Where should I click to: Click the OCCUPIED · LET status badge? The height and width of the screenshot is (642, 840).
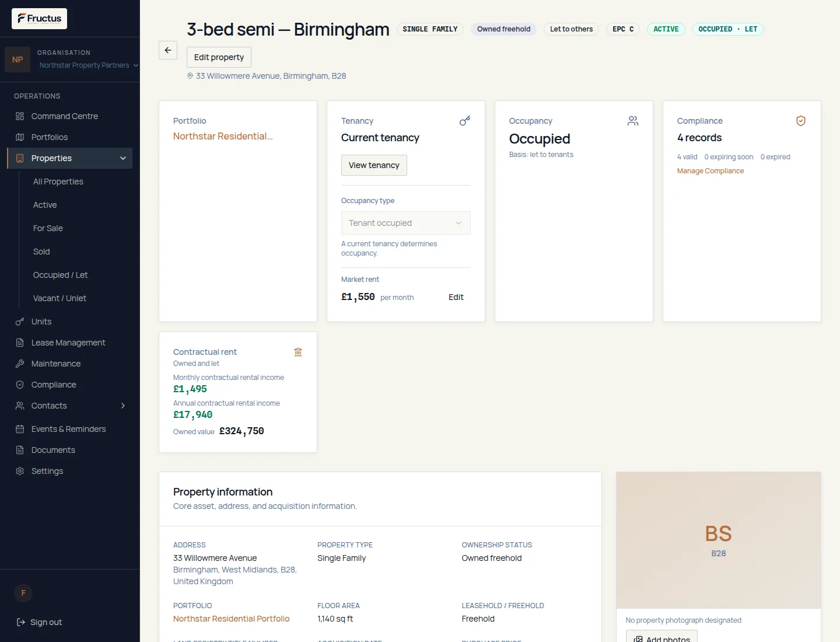(728, 29)
